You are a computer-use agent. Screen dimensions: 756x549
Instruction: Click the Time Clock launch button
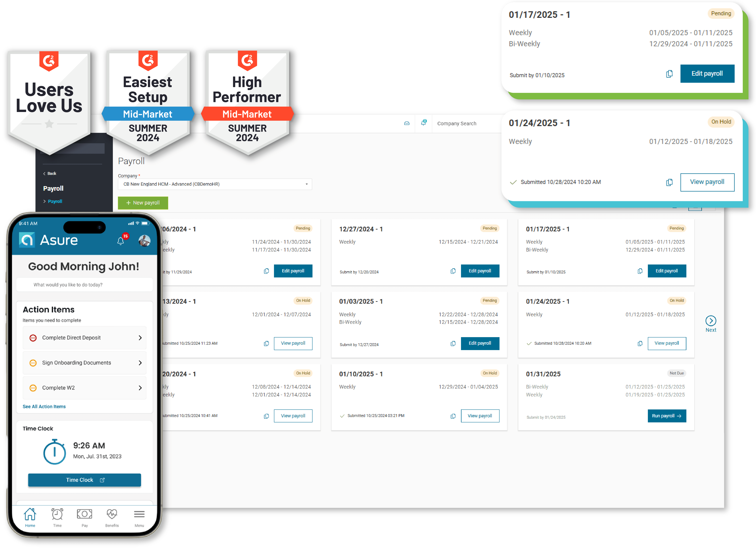coord(85,480)
